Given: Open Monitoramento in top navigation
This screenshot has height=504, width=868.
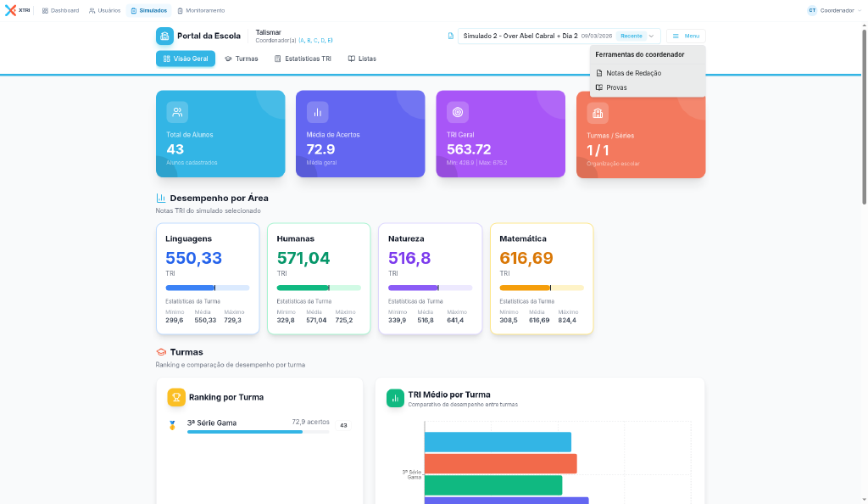Looking at the screenshot, I should [201, 10].
